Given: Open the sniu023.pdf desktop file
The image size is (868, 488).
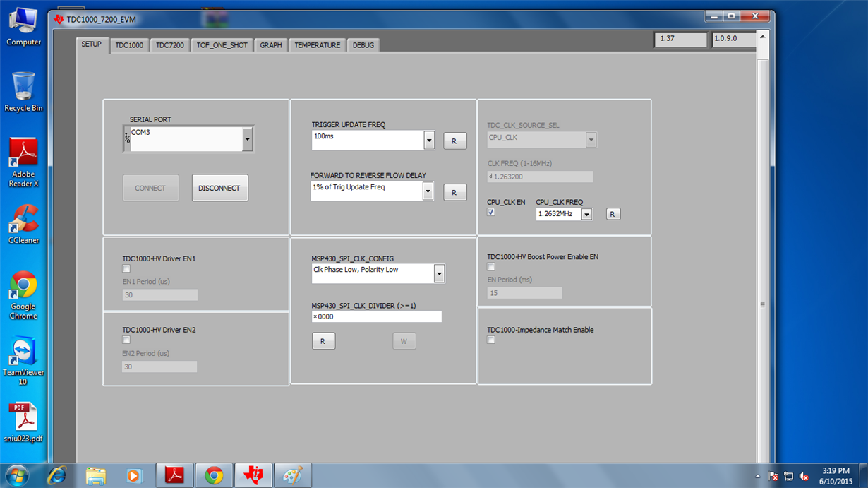Looking at the screenshot, I should tap(23, 422).
